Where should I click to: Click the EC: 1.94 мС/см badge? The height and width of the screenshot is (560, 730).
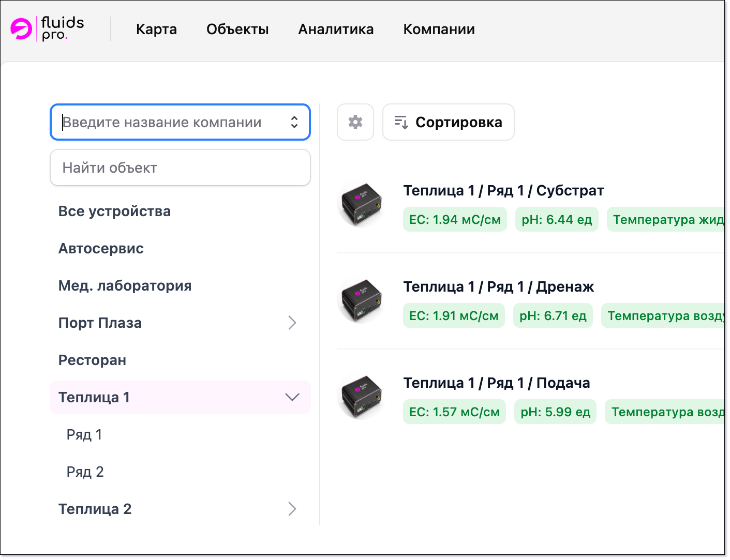(455, 220)
